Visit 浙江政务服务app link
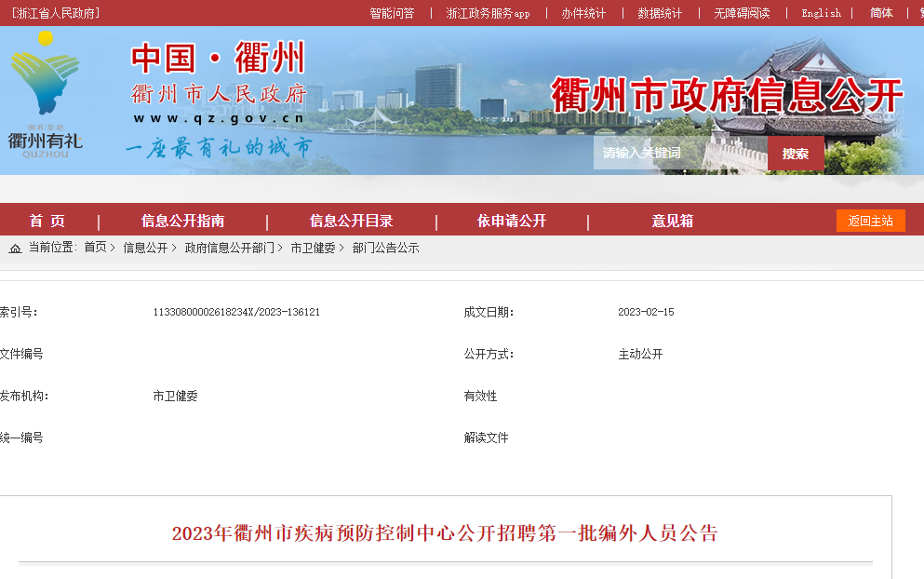 pos(488,13)
